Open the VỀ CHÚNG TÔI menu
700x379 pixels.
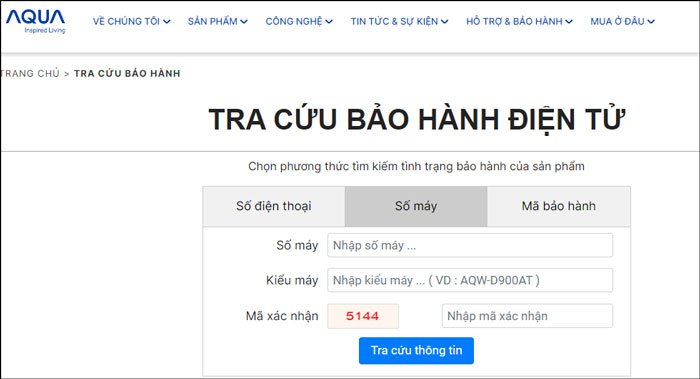(132, 21)
